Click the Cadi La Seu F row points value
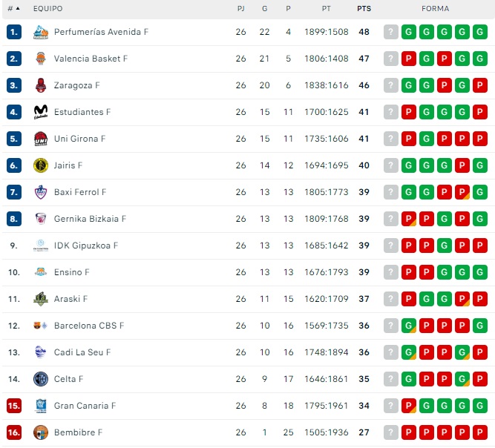This screenshot has width=495, height=448. [x=364, y=352]
